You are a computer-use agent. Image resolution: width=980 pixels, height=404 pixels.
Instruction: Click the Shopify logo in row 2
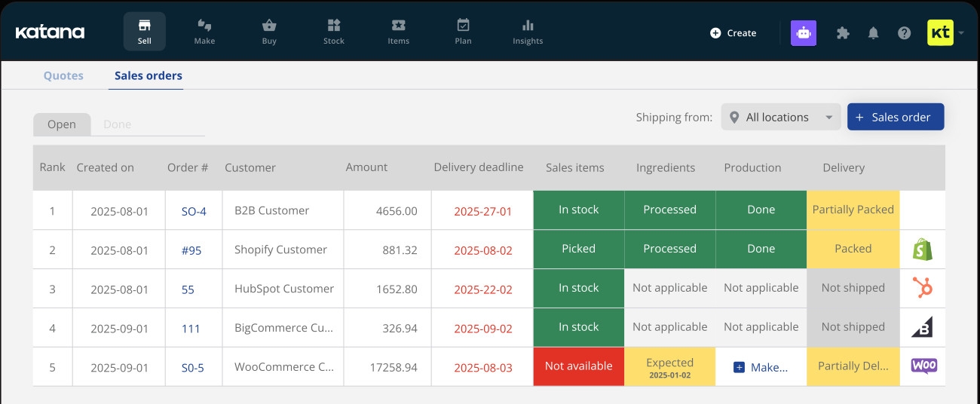[923, 249]
